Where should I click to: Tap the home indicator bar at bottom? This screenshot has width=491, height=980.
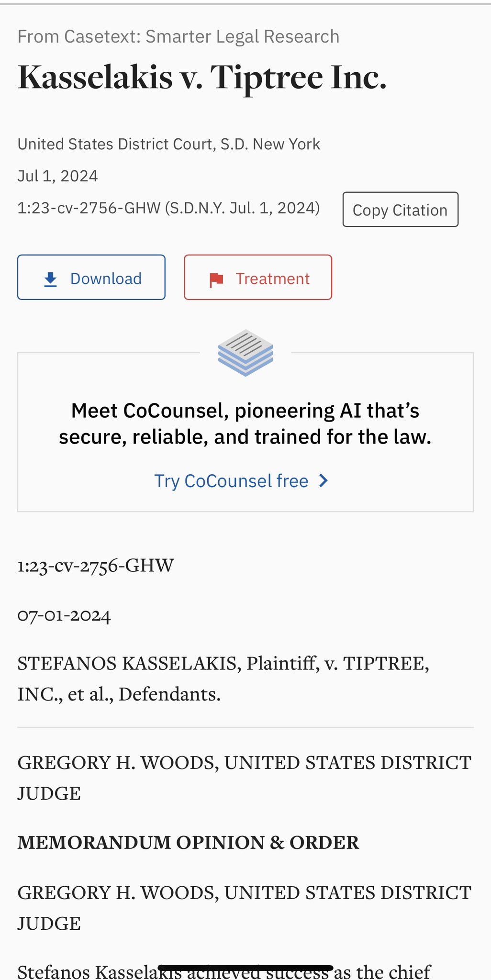(x=245, y=968)
